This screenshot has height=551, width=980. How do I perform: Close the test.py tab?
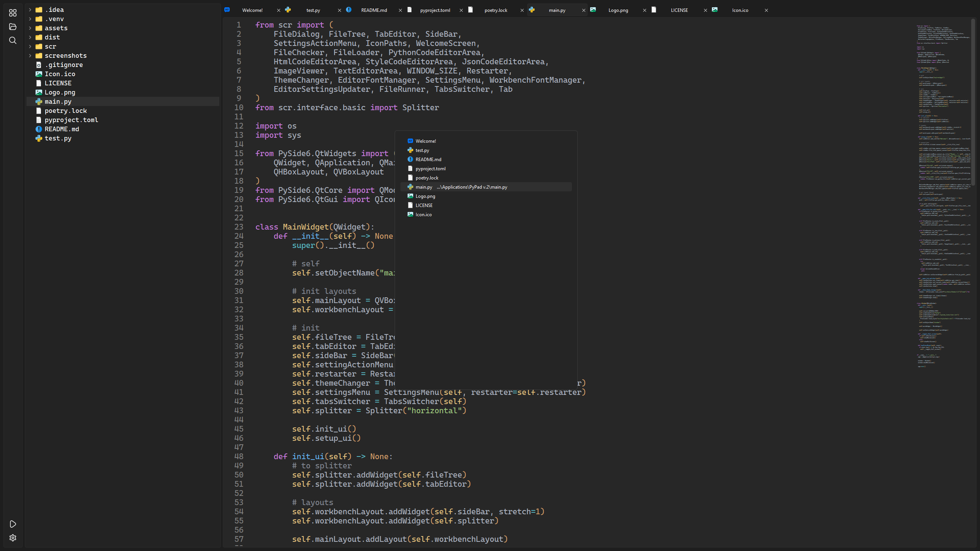pos(339,10)
